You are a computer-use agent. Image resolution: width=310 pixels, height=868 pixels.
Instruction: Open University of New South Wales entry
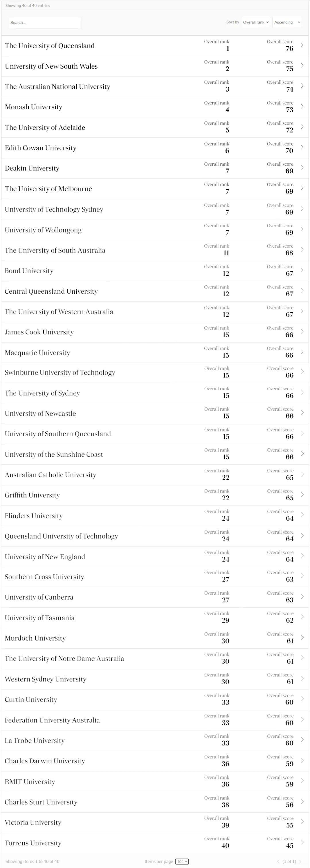(155, 66)
